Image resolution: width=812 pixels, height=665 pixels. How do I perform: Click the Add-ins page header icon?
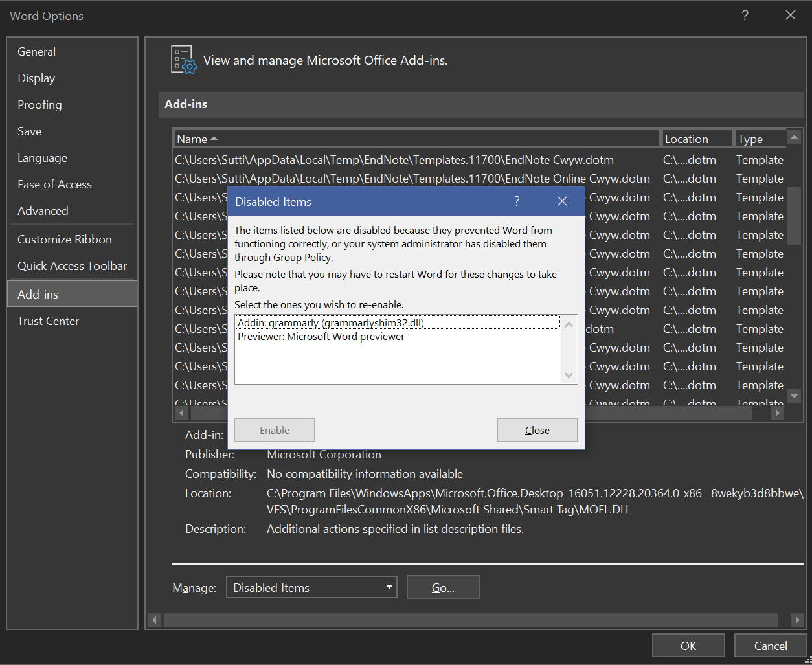coord(184,60)
